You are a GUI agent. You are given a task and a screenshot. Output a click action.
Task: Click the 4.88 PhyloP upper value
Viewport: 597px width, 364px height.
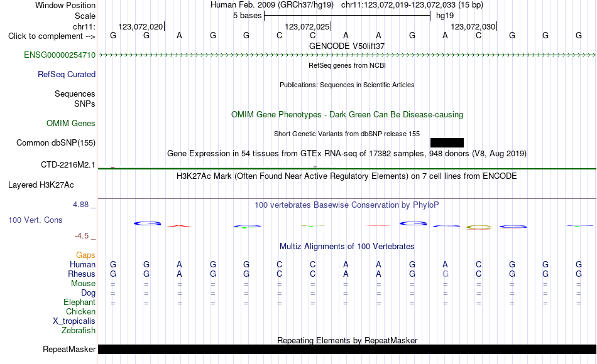(80, 205)
